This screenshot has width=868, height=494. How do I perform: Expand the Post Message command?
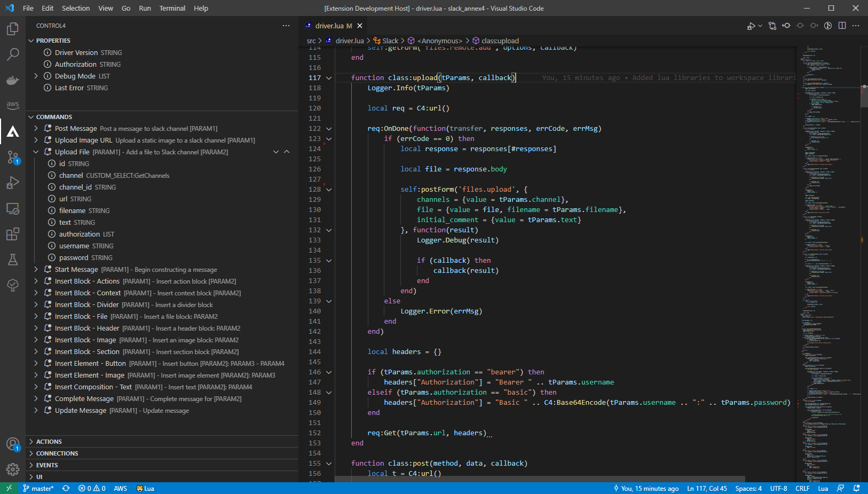click(36, 129)
